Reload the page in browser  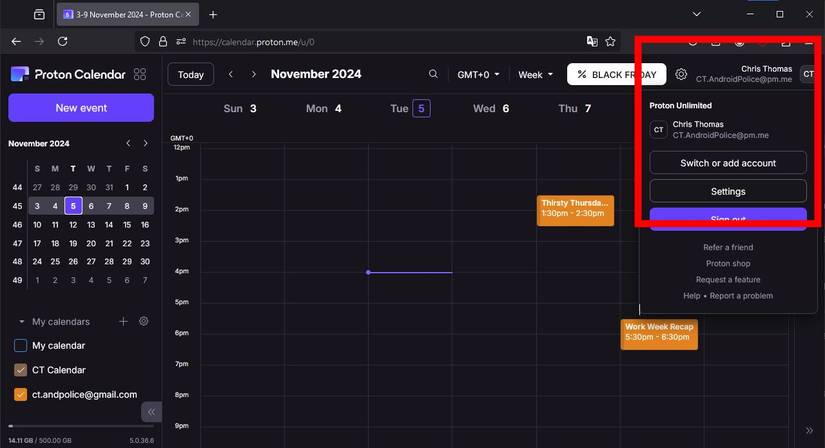(63, 42)
